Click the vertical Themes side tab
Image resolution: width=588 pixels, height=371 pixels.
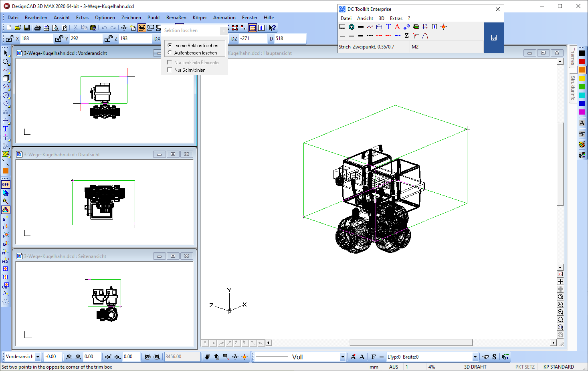coord(572,56)
